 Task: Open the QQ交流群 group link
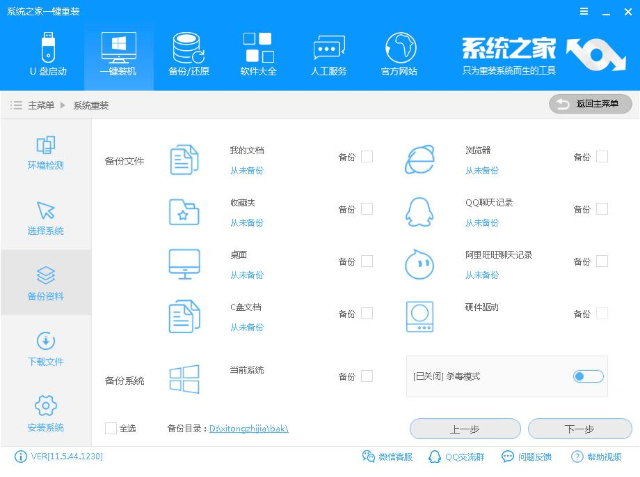(456, 457)
